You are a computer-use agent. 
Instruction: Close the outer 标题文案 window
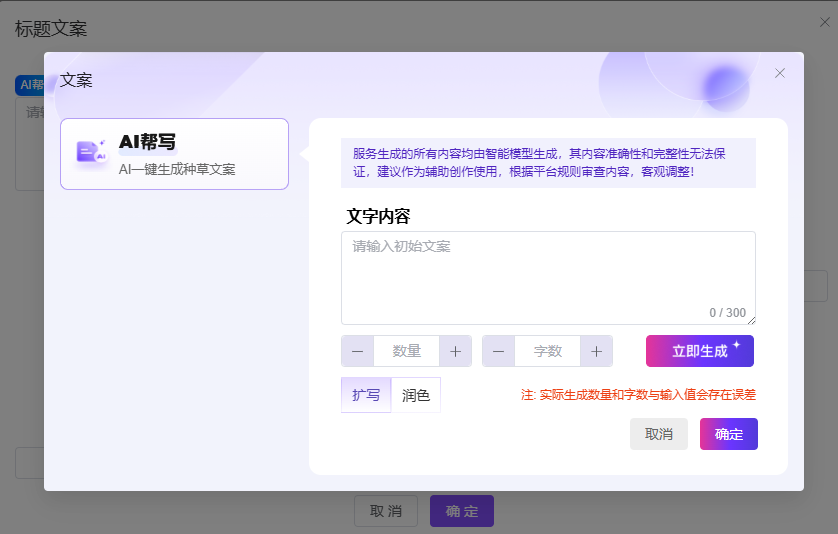click(x=825, y=22)
